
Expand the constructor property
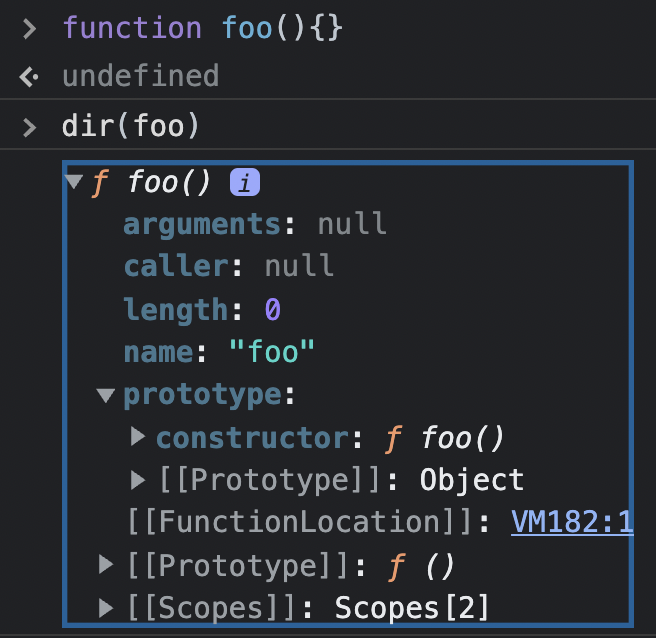pos(138,437)
